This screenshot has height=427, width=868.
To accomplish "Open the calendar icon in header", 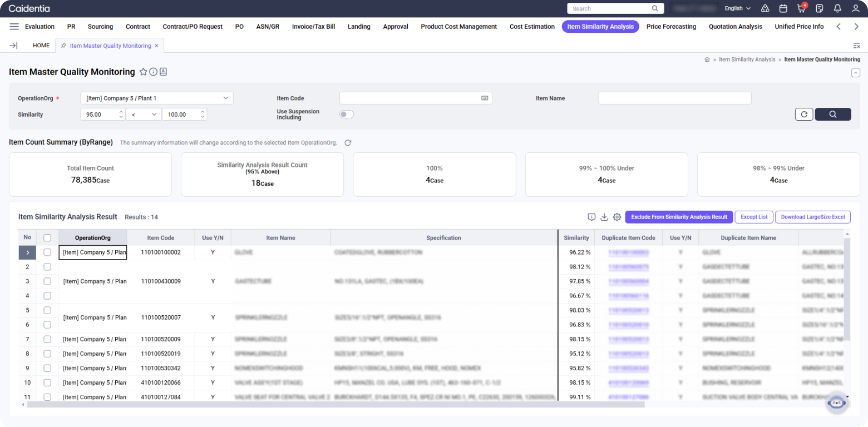I will tap(783, 8).
